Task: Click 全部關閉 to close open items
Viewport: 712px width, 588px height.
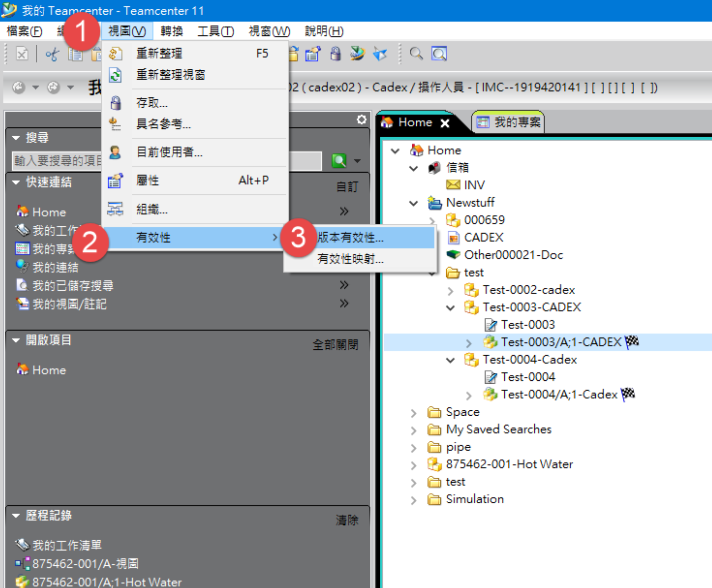Action: [335, 344]
